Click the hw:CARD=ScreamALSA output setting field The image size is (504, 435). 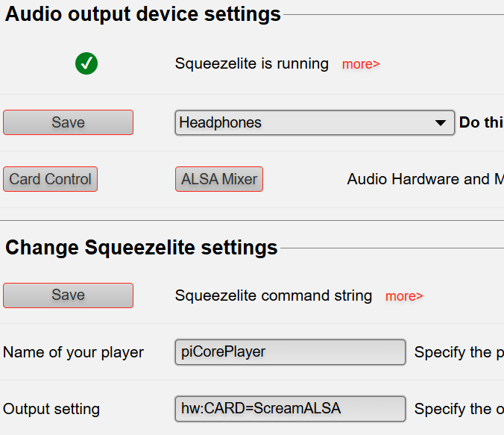point(290,409)
